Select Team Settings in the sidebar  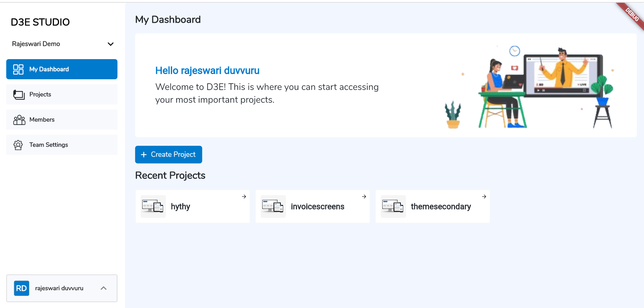(x=49, y=145)
